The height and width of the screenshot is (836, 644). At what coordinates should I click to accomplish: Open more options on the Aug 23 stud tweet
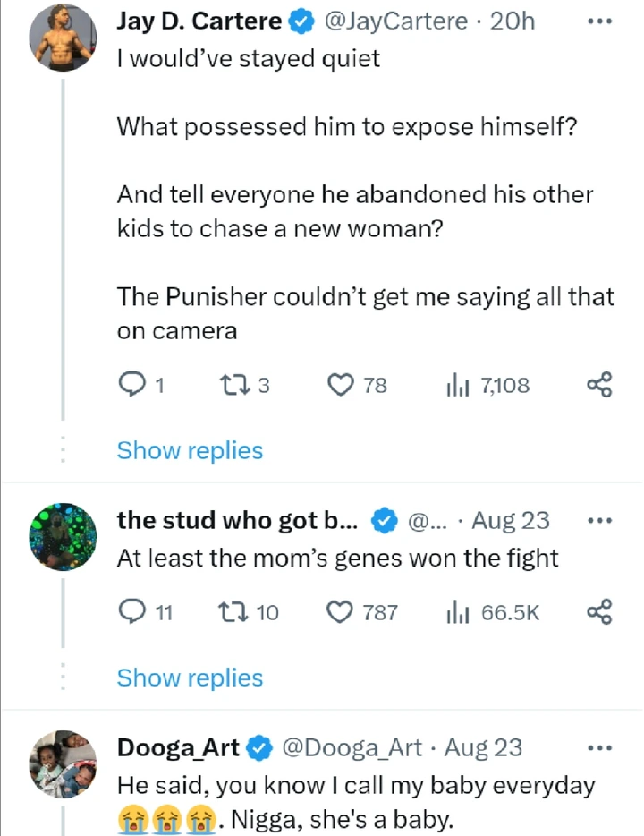pos(598,520)
